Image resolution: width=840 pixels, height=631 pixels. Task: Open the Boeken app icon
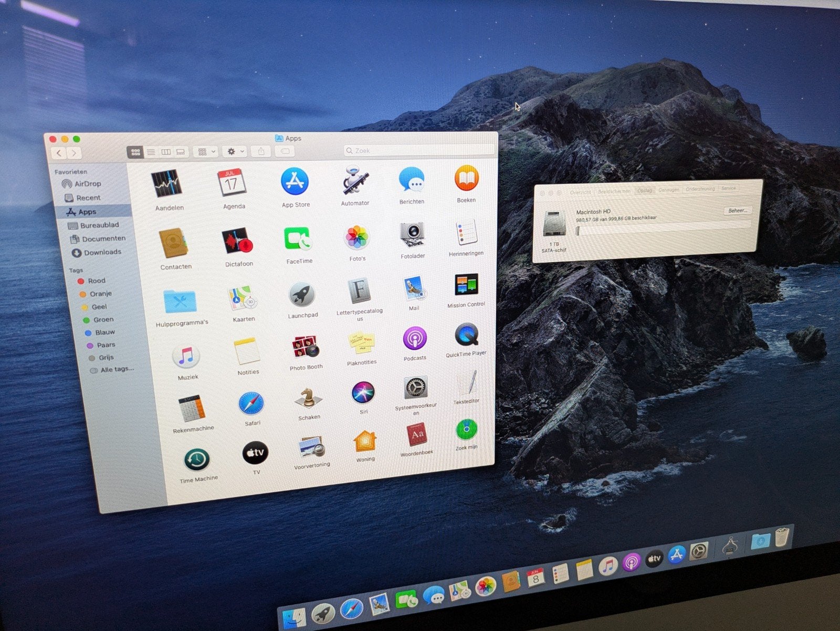point(466,179)
